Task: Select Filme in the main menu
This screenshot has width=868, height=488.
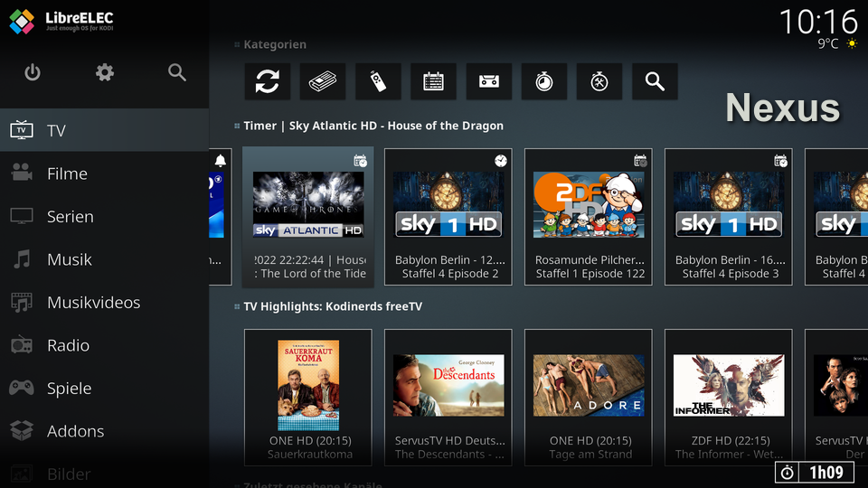Action: [105, 174]
